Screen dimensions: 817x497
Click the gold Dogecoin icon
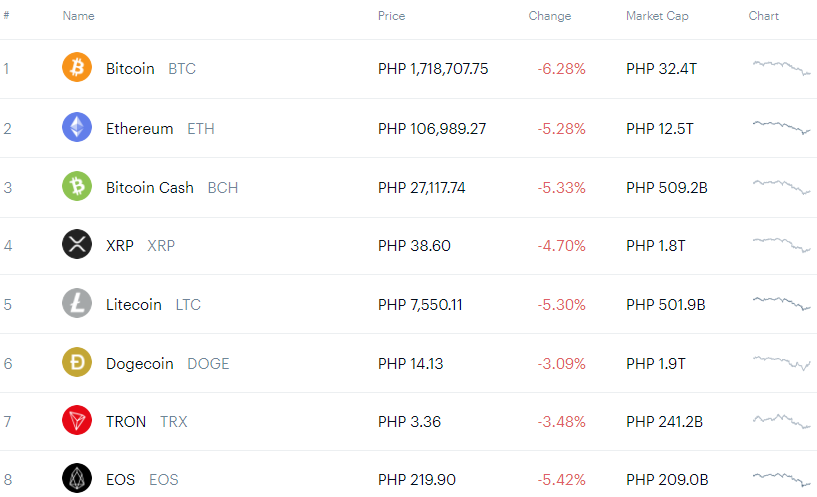tap(77, 362)
